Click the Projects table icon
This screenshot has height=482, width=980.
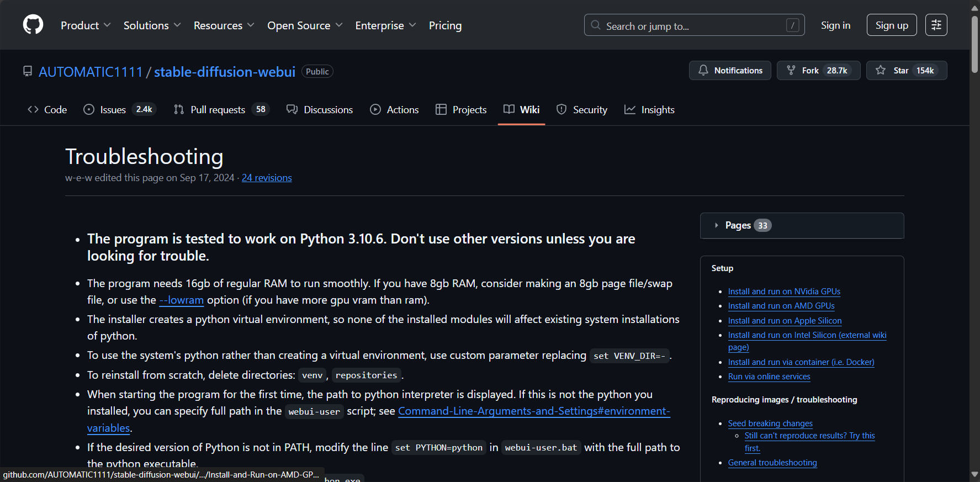(x=441, y=109)
